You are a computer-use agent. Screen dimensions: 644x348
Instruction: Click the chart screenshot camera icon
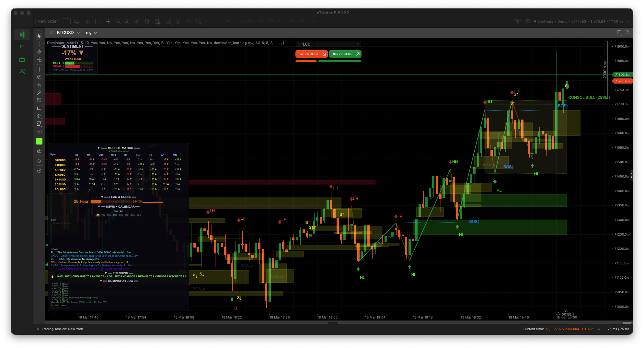(x=39, y=151)
